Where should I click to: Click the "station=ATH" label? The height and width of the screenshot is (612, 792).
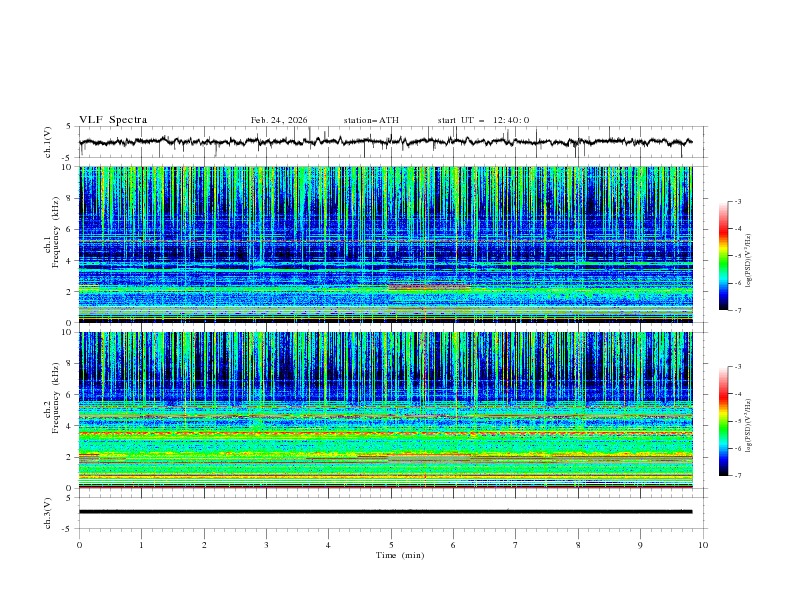(x=371, y=120)
